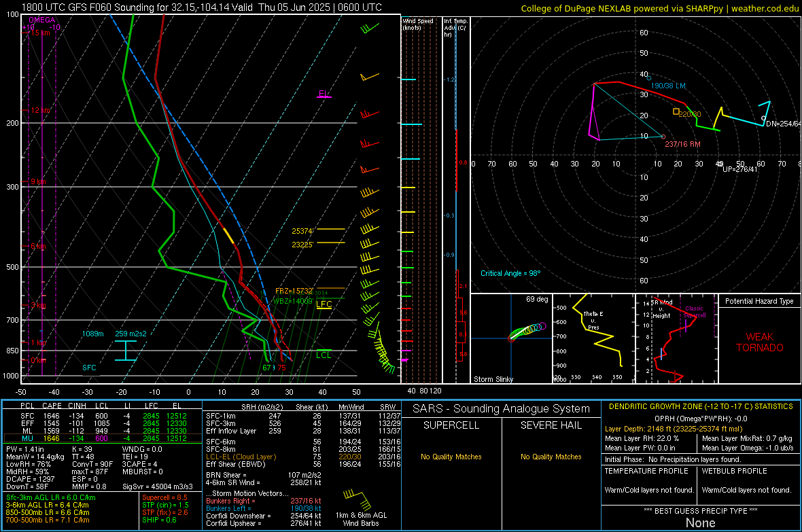Click the 1km & 6km AGL wind barbs icon
The height and width of the screenshot is (532, 802).
tap(358, 499)
